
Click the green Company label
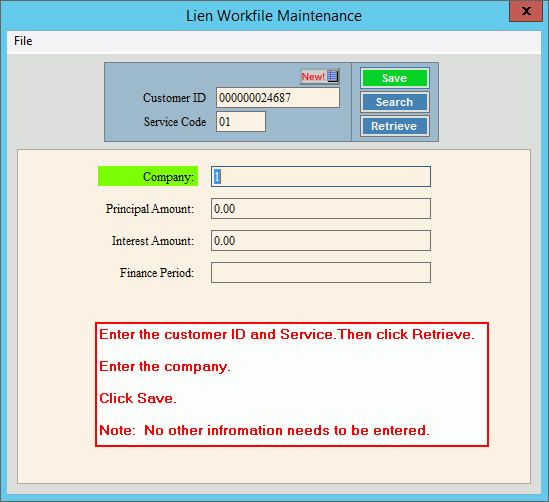coord(148,176)
